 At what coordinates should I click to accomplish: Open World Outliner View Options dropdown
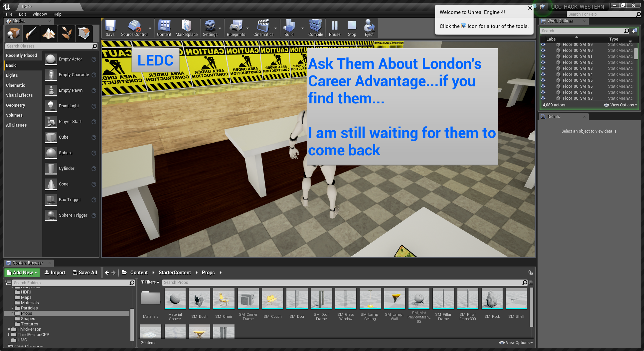click(620, 105)
